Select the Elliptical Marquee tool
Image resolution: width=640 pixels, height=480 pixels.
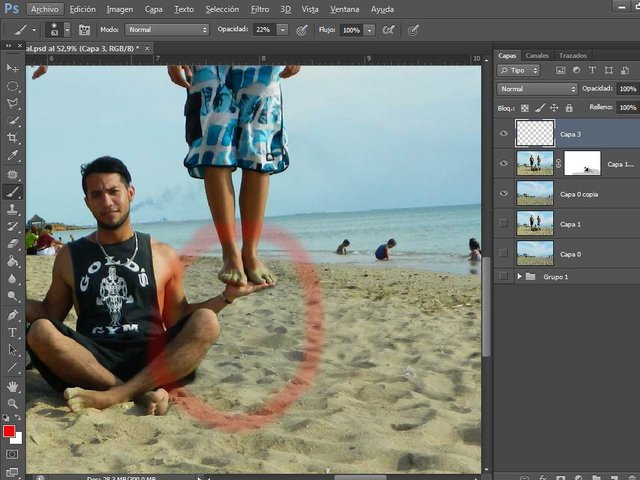(12, 86)
